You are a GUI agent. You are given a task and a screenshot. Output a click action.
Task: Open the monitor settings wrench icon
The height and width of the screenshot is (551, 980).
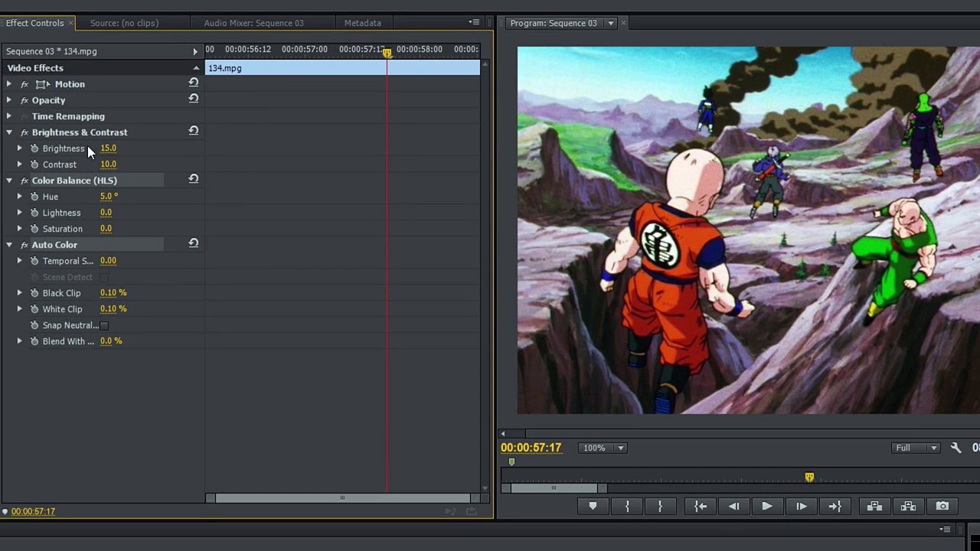(955, 448)
